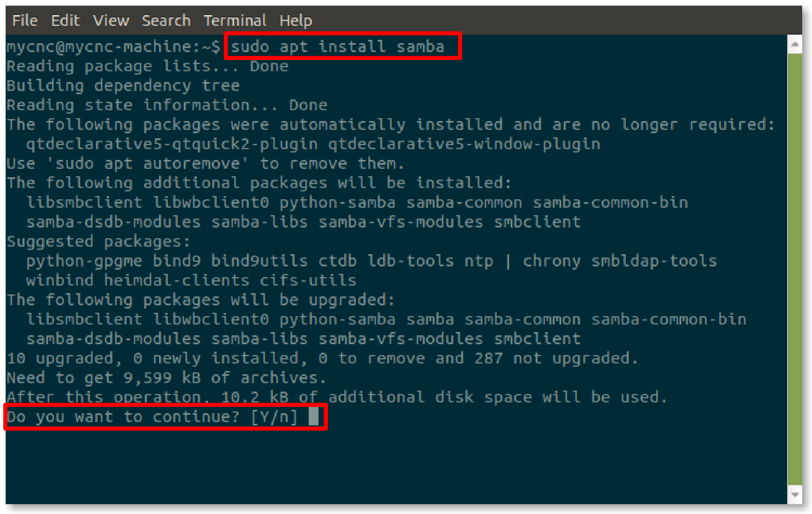The height and width of the screenshot is (514, 812).
Task: Click the cursor block after [Y/n]
Action: (313, 416)
